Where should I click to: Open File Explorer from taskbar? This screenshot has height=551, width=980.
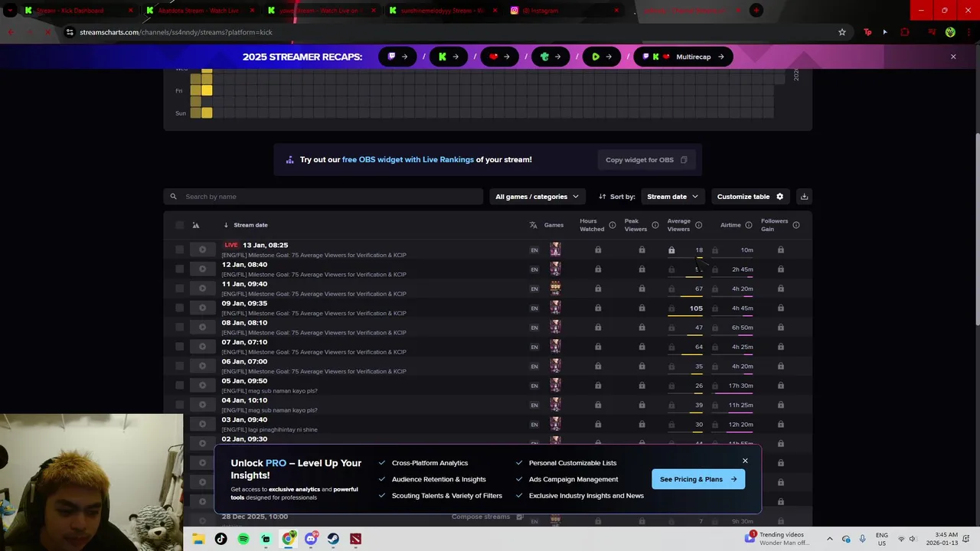pyautogui.click(x=198, y=539)
